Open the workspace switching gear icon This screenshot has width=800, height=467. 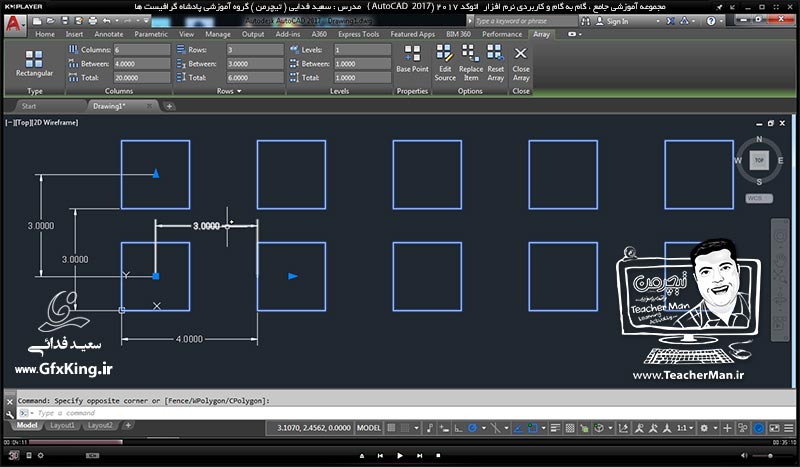point(704,428)
